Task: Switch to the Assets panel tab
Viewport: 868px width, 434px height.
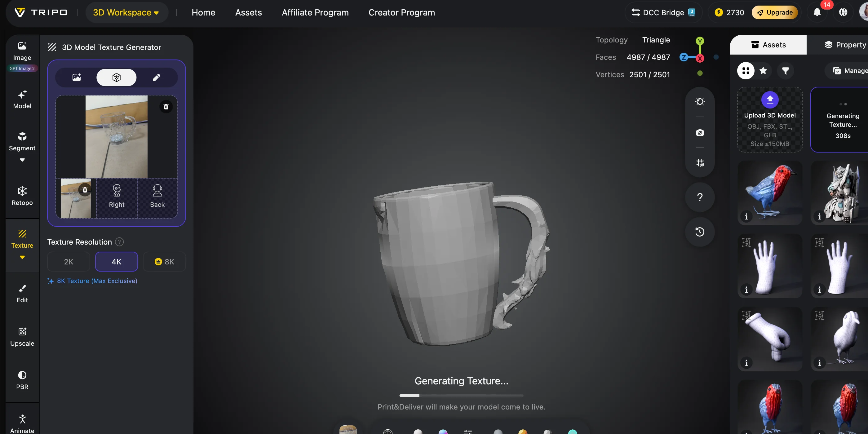Action: point(768,45)
